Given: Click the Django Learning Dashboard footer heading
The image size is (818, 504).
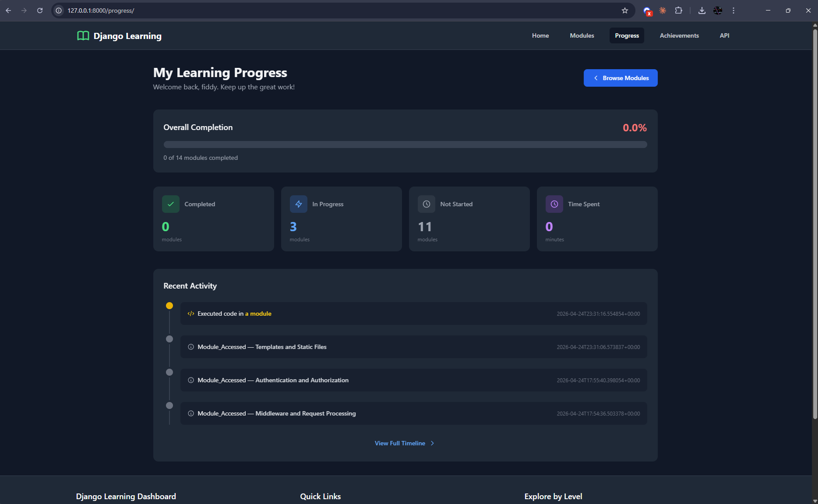Looking at the screenshot, I should click(x=126, y=496).
